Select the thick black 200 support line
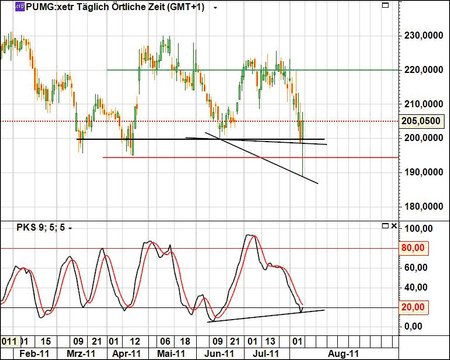 point(200,139)
